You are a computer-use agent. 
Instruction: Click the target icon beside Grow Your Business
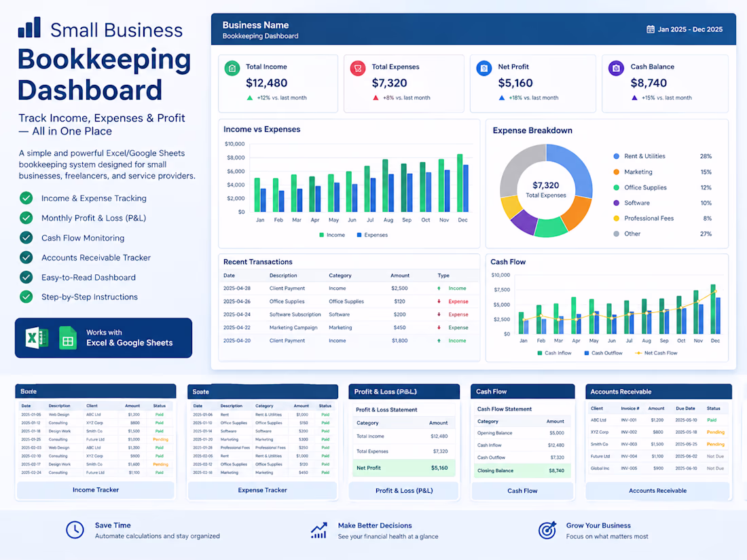[x=547, y=530]
